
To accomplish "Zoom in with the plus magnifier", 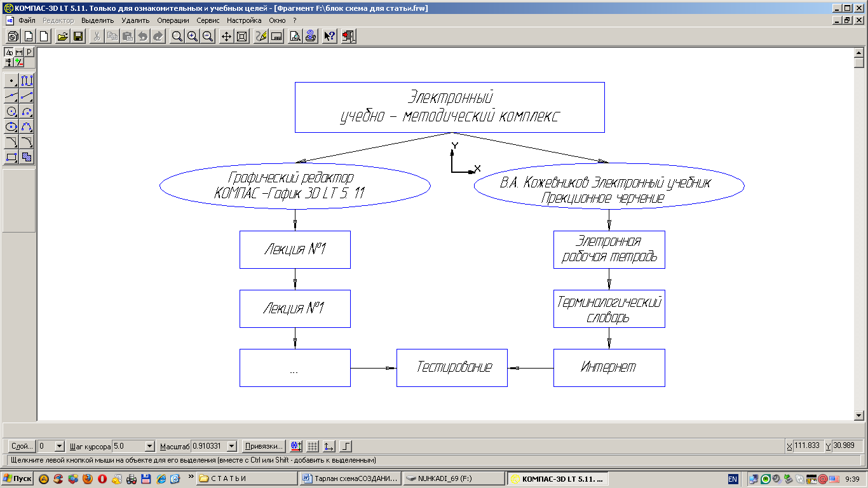I will (x=193, y=36).
